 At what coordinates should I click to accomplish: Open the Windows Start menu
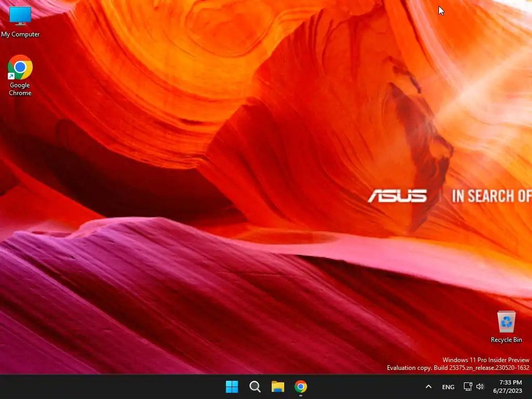click(232, 387)
